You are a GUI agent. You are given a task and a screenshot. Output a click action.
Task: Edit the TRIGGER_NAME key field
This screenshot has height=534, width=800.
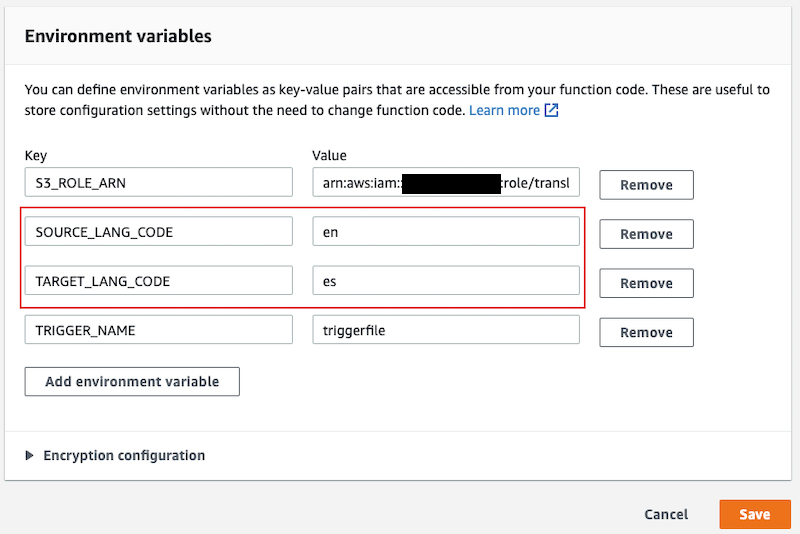click(159, 330)
